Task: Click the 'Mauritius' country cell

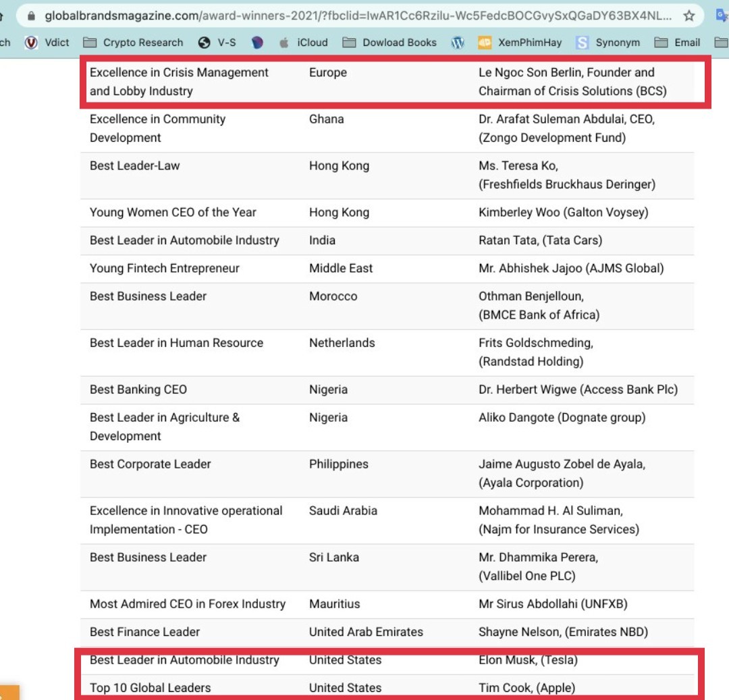Action: [x=334, y=603]
